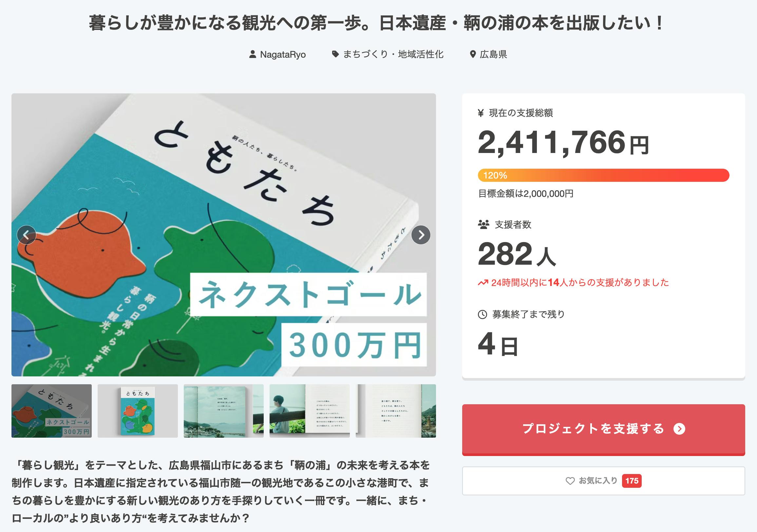Select the fourth thumbnail with person photo
This screenshot has width=757, height=532.
pyautogui.click(x=310, y=411)
